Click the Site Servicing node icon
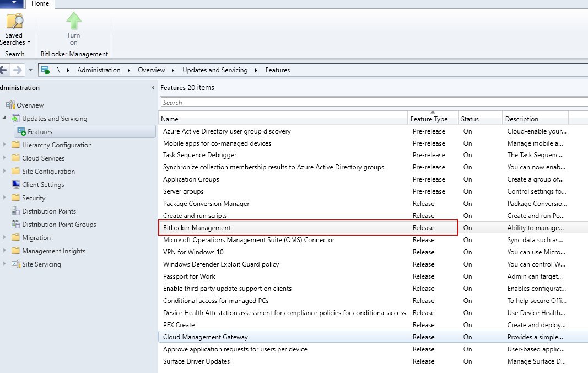The height and width of the screenshot is (373, 588). (15, 264)
